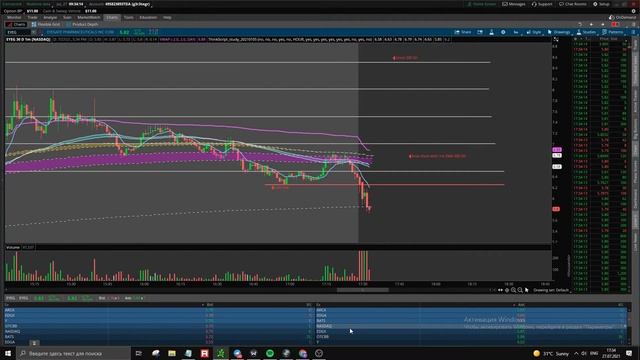Switch to the Education tab
The width and height of the screenshot is (640, 360).
tap(148, 18)
